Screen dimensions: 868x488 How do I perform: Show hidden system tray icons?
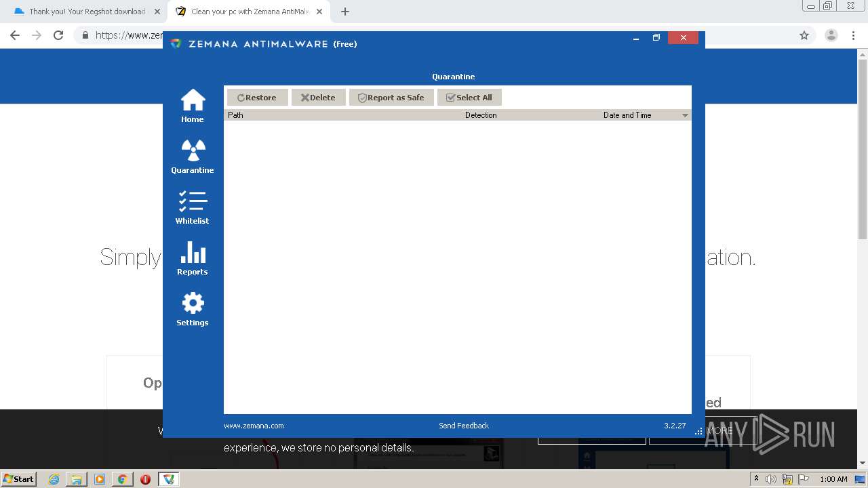click(x=756, y=479)
